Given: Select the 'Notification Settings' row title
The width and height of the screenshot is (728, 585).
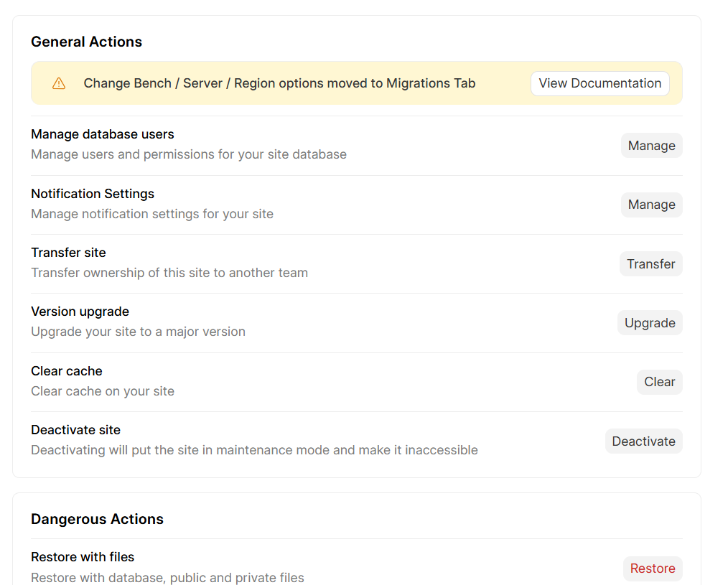Looking at the screenshot, I should coord(93,194).
